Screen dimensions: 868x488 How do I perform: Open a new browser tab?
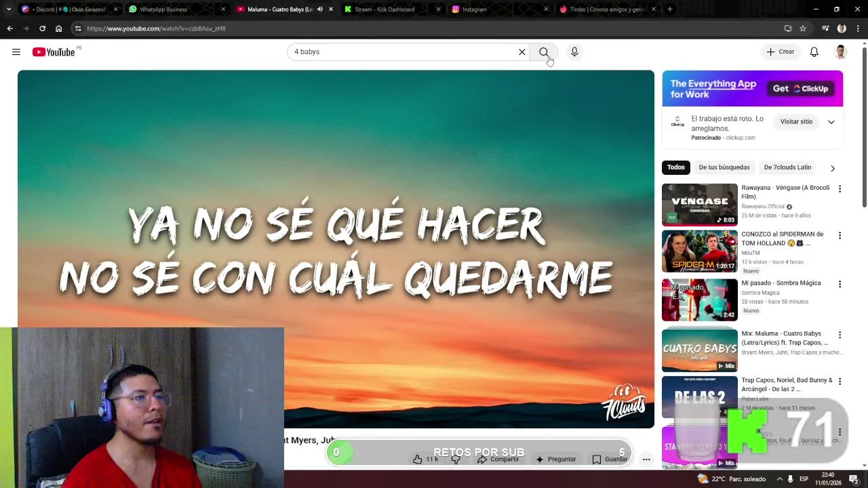point(670,9)
